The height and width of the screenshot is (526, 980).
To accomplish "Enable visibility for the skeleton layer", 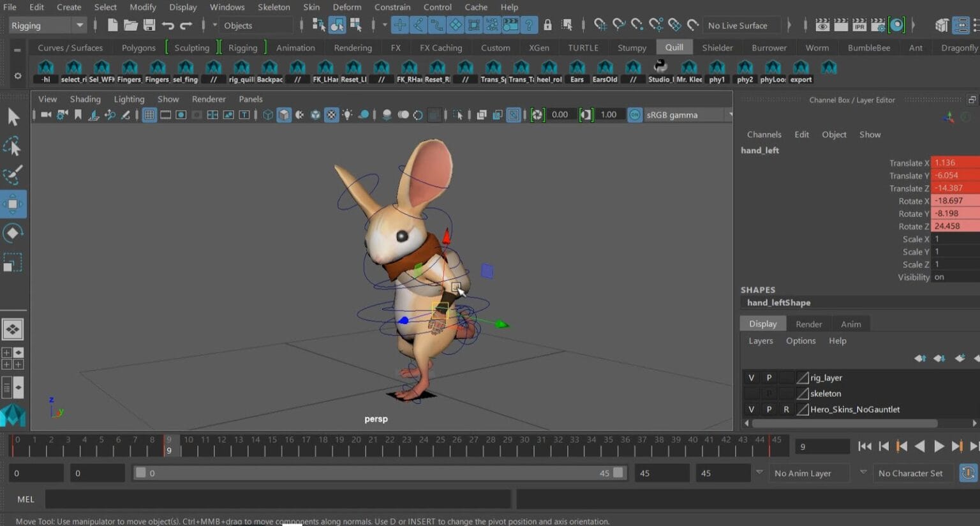I will [751, 393].
